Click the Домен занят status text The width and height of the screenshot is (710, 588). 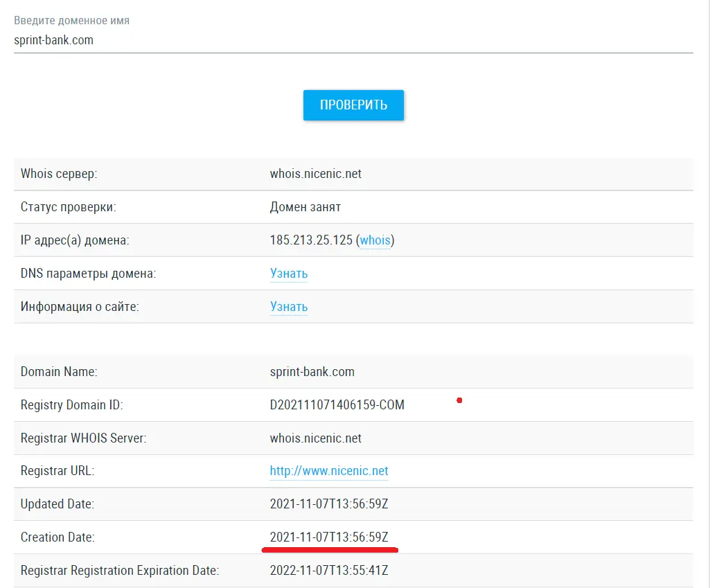tap(305, 207)
